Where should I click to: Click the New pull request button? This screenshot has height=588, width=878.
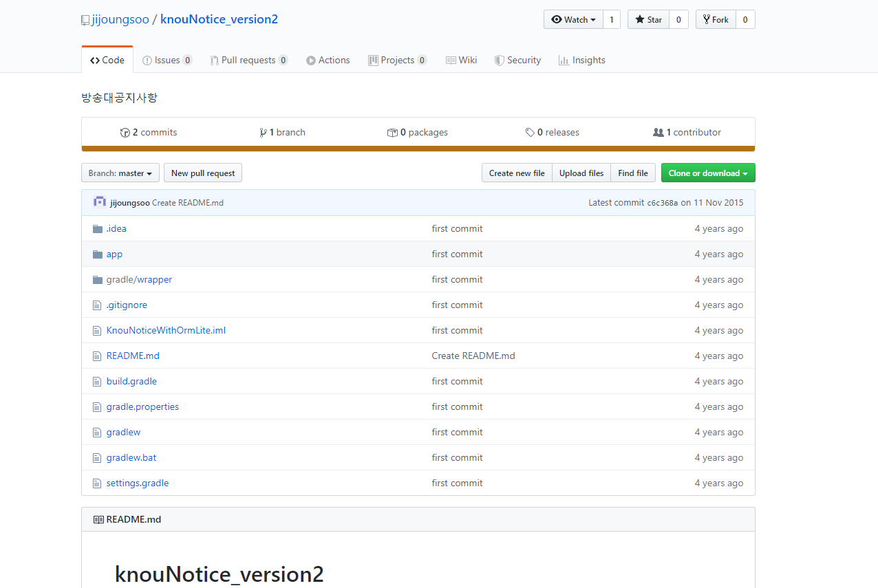pos(203,173)
